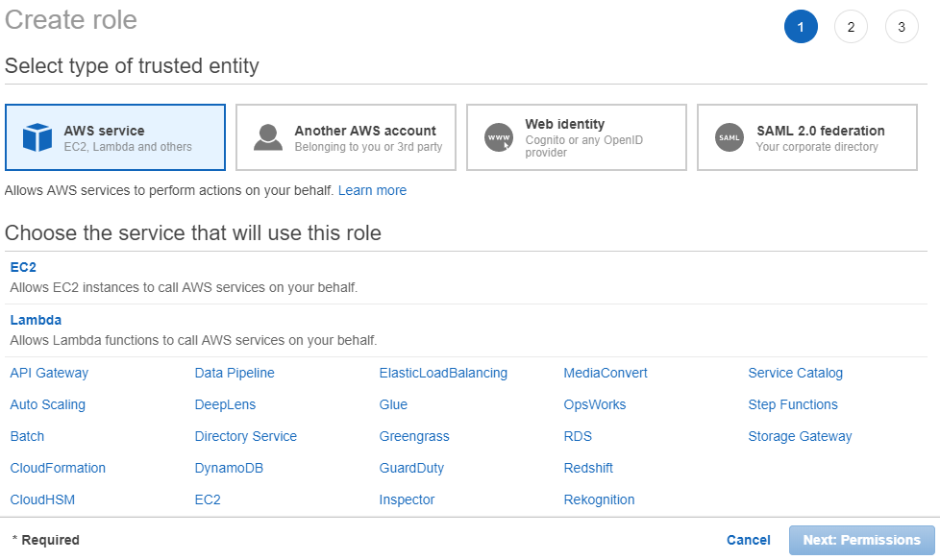Click the Next: Permissions button
Image resolution: width=940 pixels, height=560 pixels.
(x=861, y=540)
